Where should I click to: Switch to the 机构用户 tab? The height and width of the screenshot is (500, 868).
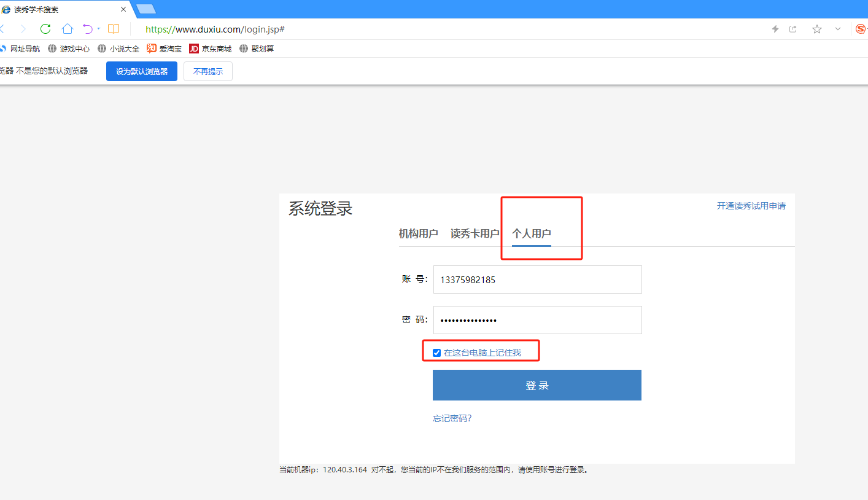point(418,234)
